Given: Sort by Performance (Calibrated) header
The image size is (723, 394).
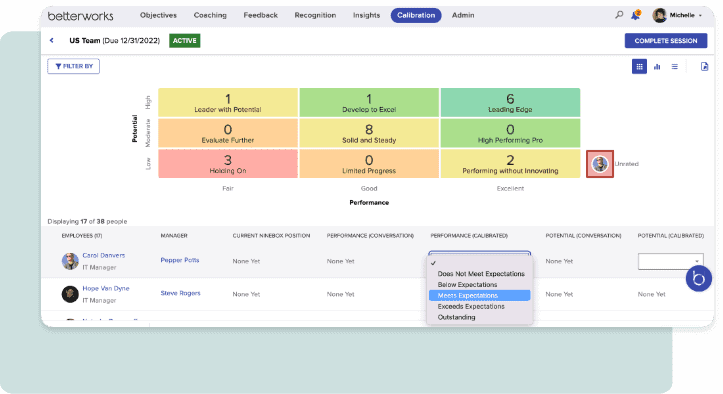Looking at the screenshot, I should coord(469,236).
